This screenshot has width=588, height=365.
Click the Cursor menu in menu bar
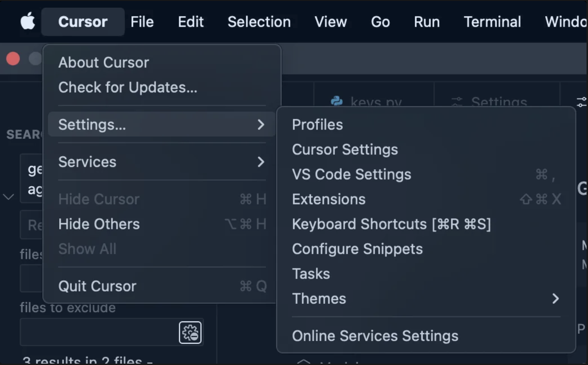click(x=83, y=22)
